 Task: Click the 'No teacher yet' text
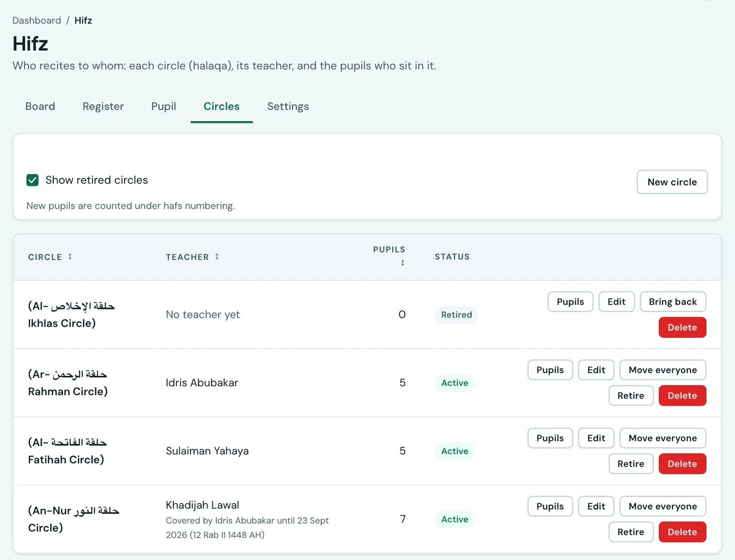coord(203,314)
